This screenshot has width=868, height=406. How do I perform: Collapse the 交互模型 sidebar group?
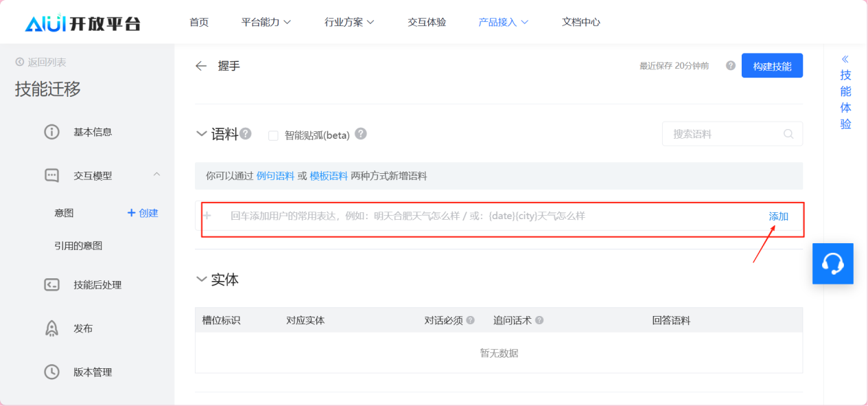coord(156,175)
